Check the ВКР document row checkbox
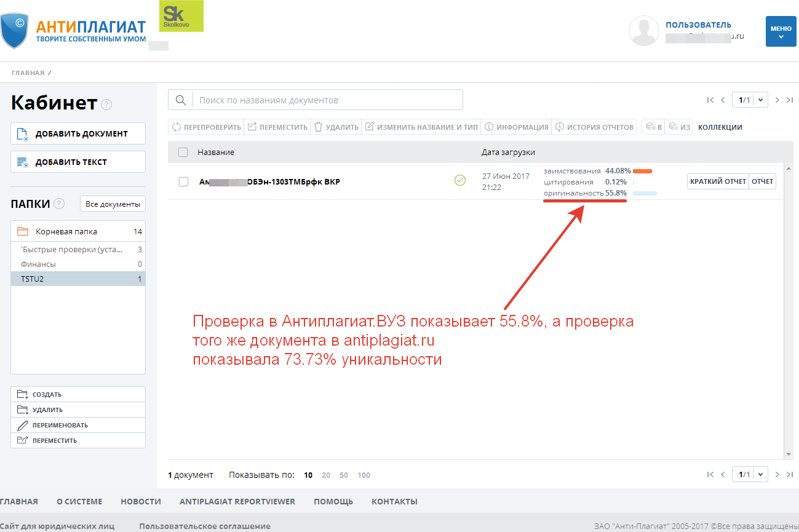The height and width of the screenshot is (532, 799). [183, 181]
